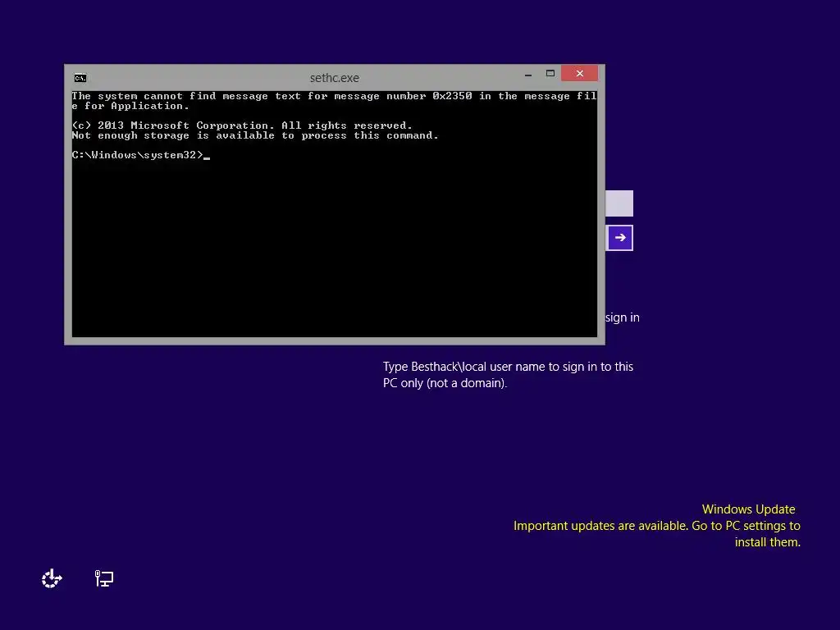The height and width of the screenshot is (630, 840).
Task: Open the network connection icon
Action: click(x=104, y=578)
